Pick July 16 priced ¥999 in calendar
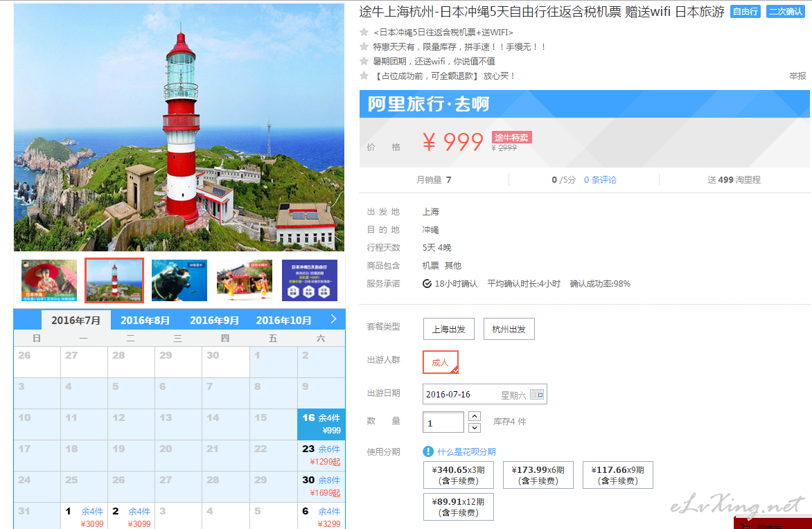Viewport: 812px width, 529px height. pyautogui.click(x=321, y=424)
